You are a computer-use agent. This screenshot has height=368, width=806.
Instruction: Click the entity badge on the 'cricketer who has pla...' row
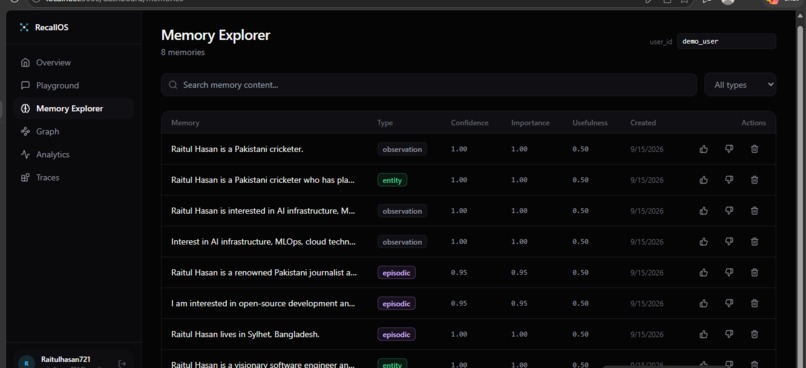[x=392, y=180]
